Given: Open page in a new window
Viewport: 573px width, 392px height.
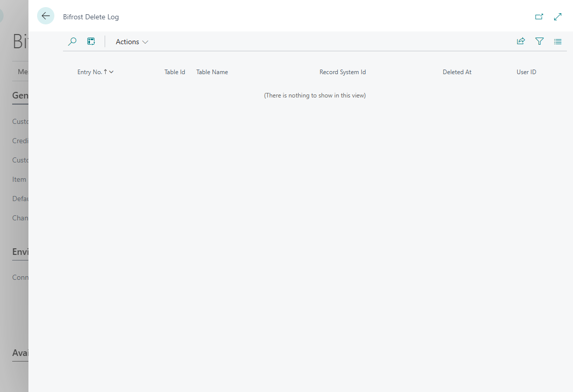Looking at the screenshot, I should tap(539, 17).
